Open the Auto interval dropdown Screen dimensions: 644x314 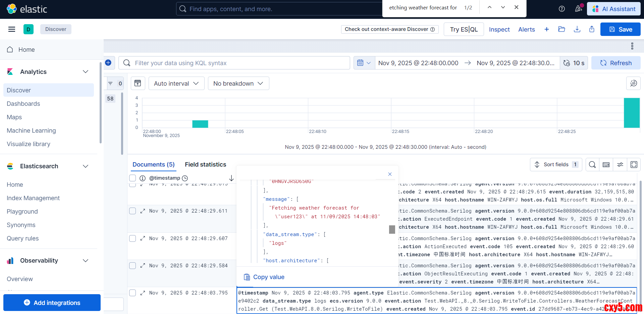(x=176, y=83)
